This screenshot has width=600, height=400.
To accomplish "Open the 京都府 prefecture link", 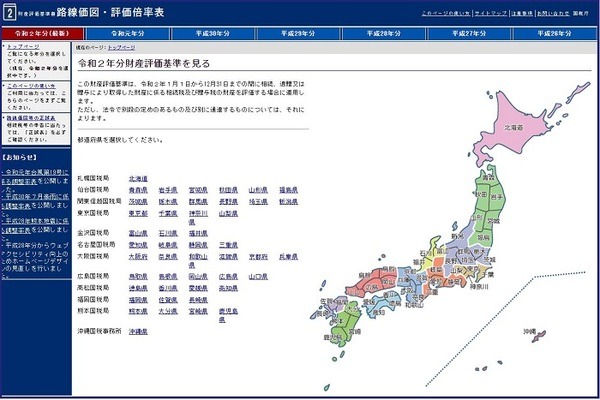I will [x=258, y=257].
